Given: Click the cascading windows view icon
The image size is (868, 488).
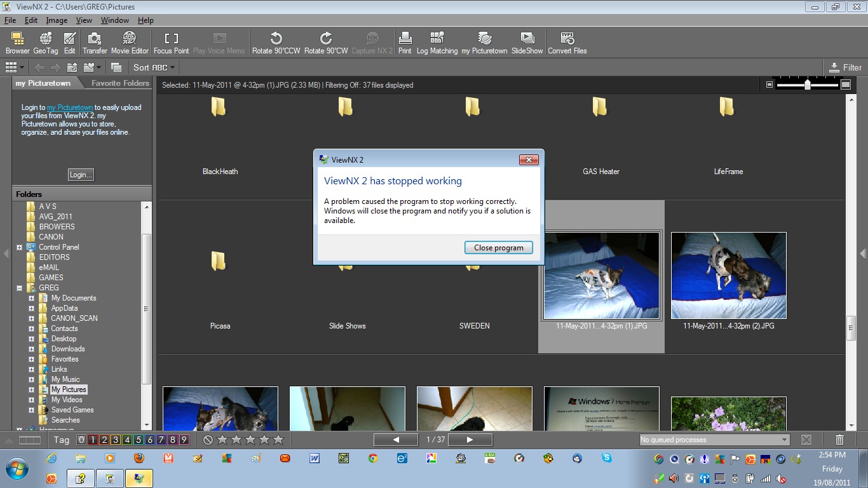Looking at the screenshot, I should tap(116, 67).
